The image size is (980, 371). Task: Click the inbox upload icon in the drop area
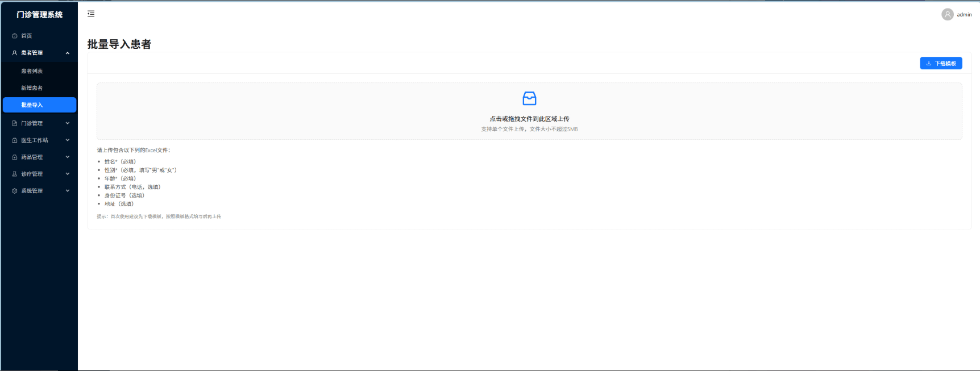click(529, 98)
